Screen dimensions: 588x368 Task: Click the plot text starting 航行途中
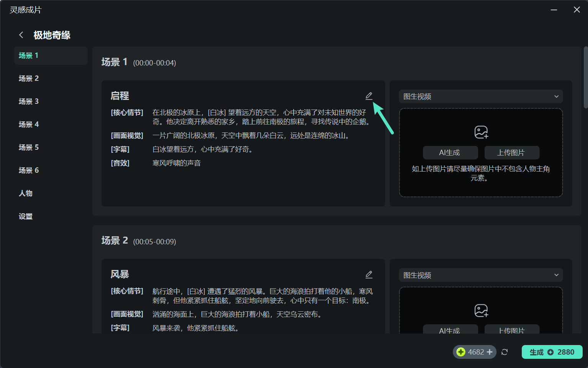263,296
